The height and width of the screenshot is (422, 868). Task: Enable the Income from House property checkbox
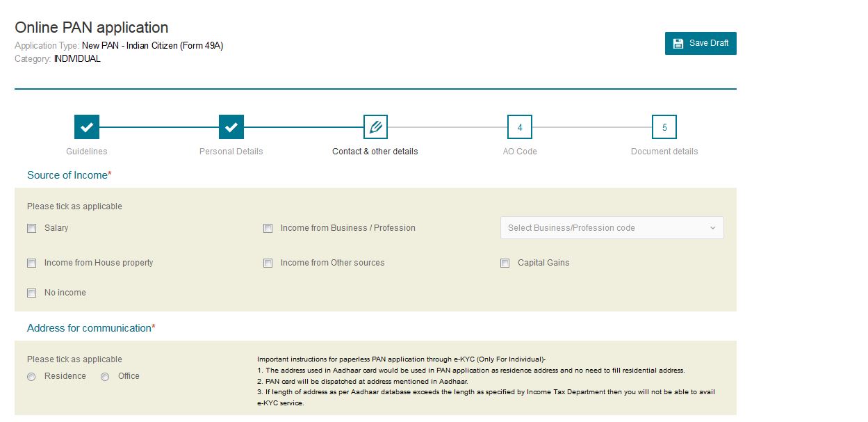coord(32,263)
